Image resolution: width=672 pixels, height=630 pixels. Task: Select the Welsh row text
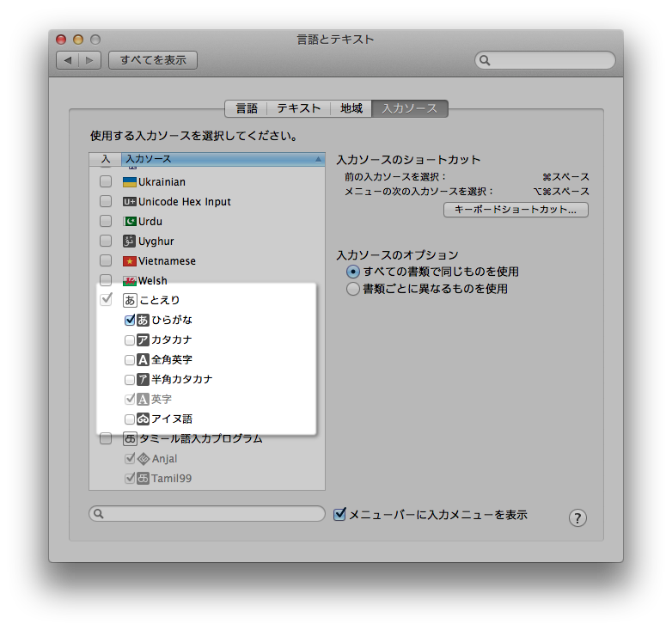(153, 281)
